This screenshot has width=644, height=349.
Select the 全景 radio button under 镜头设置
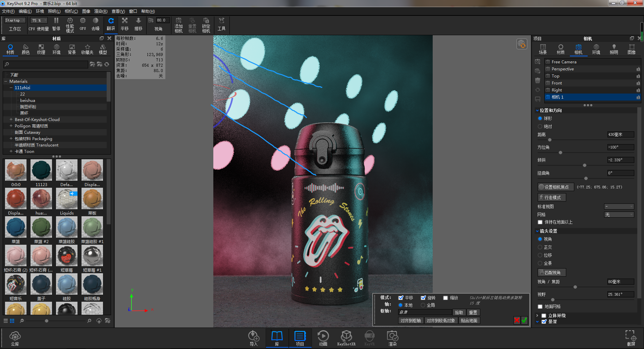coord(540,263)
